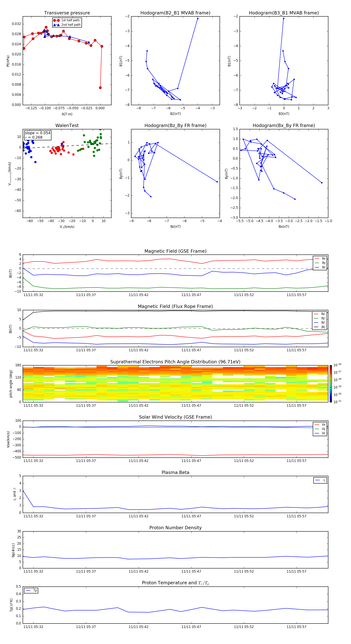Click the 'pitch angle (deg)' axis label
The image size is (351, 644).
point(11,384)
